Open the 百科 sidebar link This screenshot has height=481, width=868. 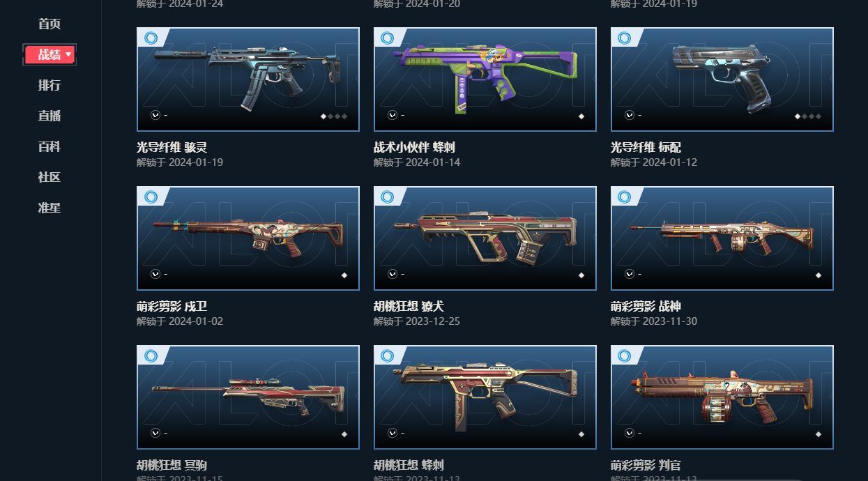(x=50, y=146)
